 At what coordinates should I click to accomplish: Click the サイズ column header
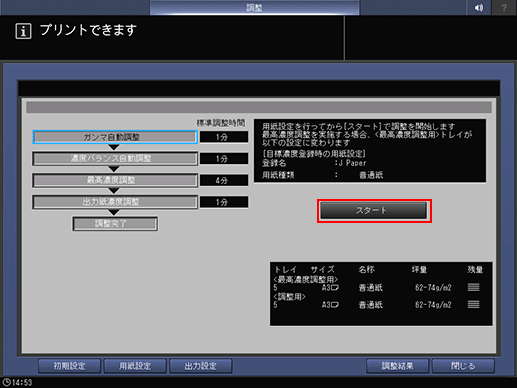click(322, 269)
